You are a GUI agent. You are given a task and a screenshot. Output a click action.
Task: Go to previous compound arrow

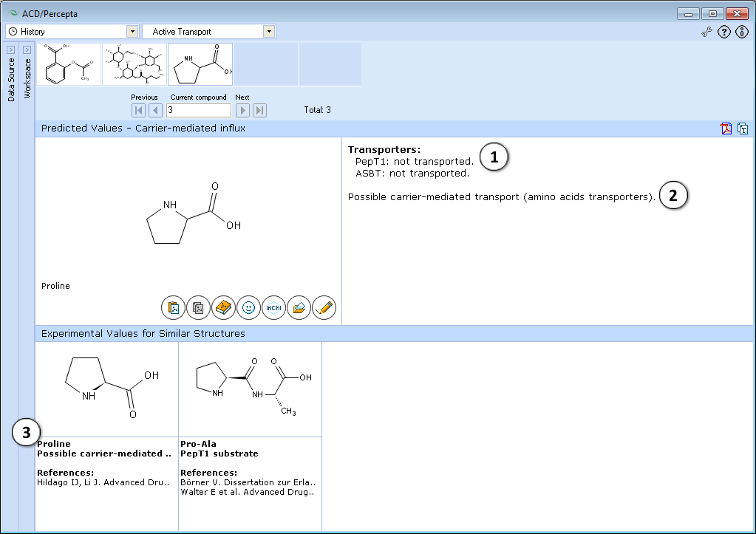(155, 110)
